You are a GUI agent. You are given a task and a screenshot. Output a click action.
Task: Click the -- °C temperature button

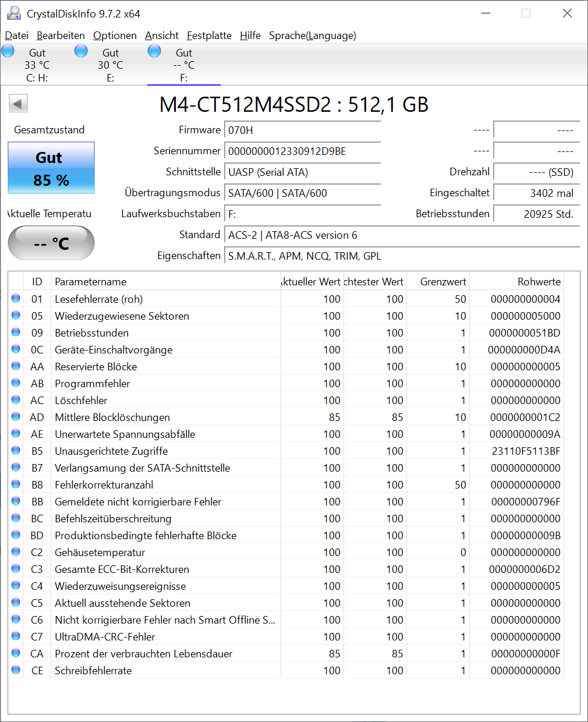[51, 243]
